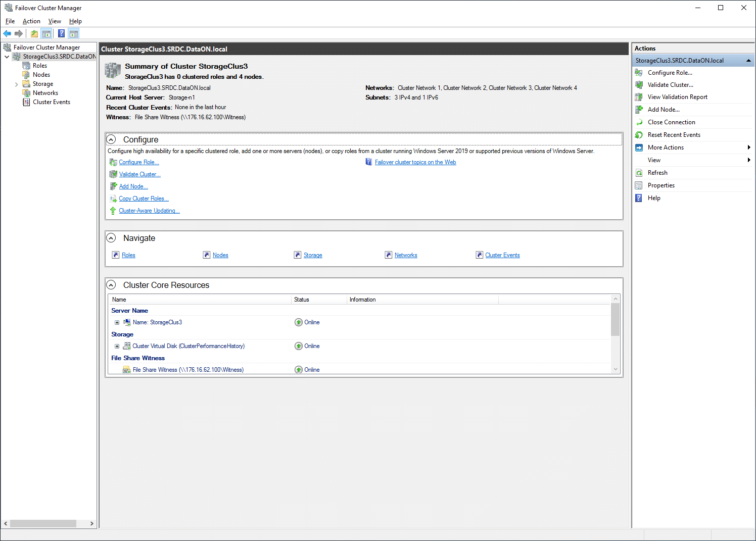This screenshot has height=541, width=756.
Task: Click scroll up arrow in Cluster Core Resources
Action: coord(615,299)
